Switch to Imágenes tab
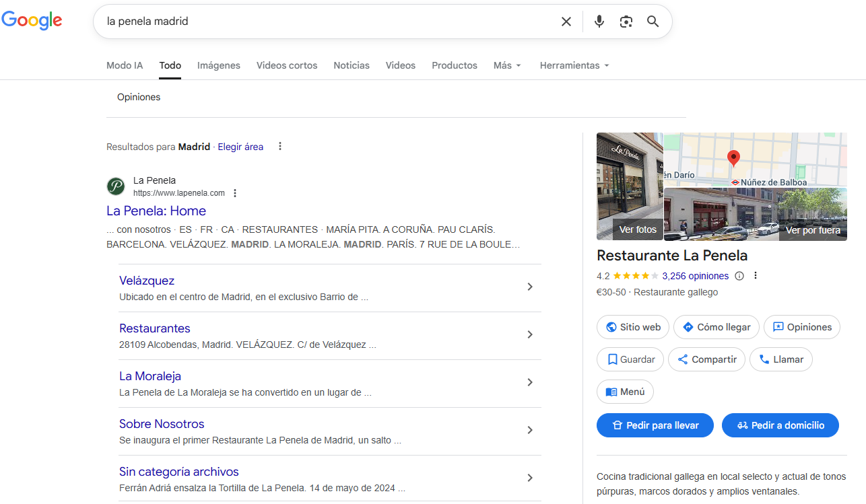866x504 pixels. pyautogui.click(x=219, y=65)
